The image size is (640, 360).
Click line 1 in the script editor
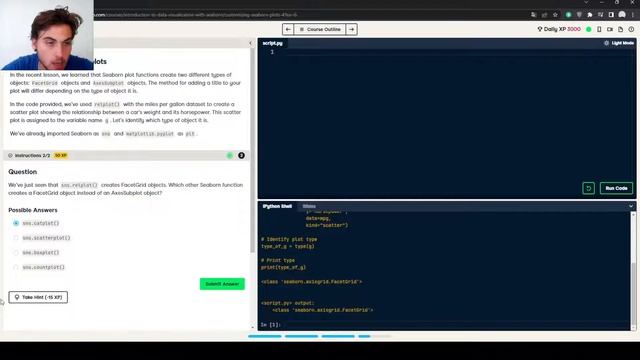(x=447, y=52)
